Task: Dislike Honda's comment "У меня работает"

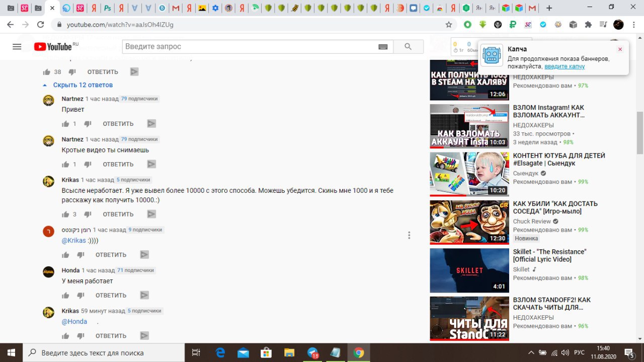Action: pos(80,295)
